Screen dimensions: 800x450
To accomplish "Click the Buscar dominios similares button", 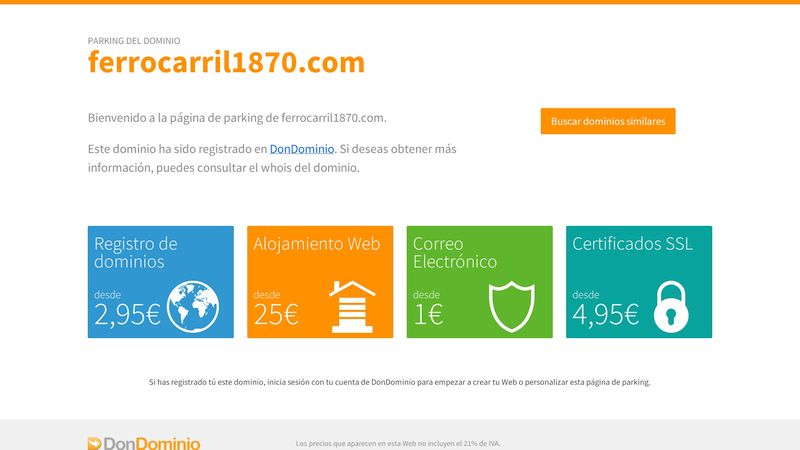I will click(x=608, y=121).
